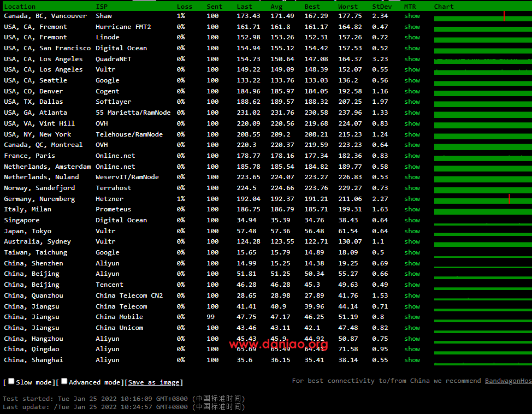The width and height of the screenshot is (532, 414).
Task: Click the 'Last update' timestamp line
Action: pos(124,406)
